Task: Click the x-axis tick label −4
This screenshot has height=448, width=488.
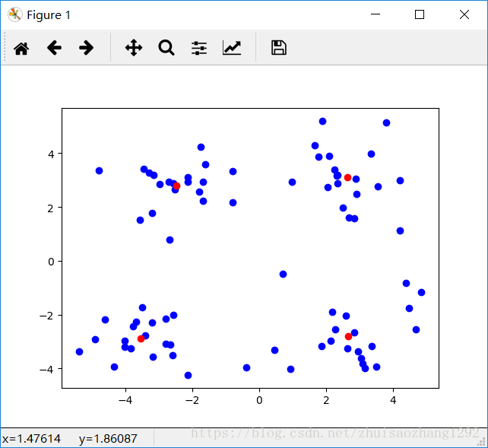Action: (x=125, y=400)
